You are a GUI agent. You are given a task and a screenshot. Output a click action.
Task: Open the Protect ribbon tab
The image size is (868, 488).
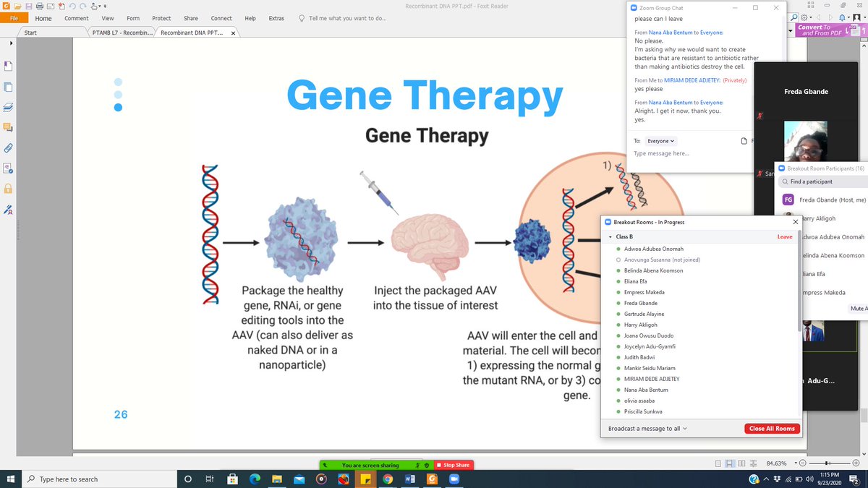click(x=161, y=18)
